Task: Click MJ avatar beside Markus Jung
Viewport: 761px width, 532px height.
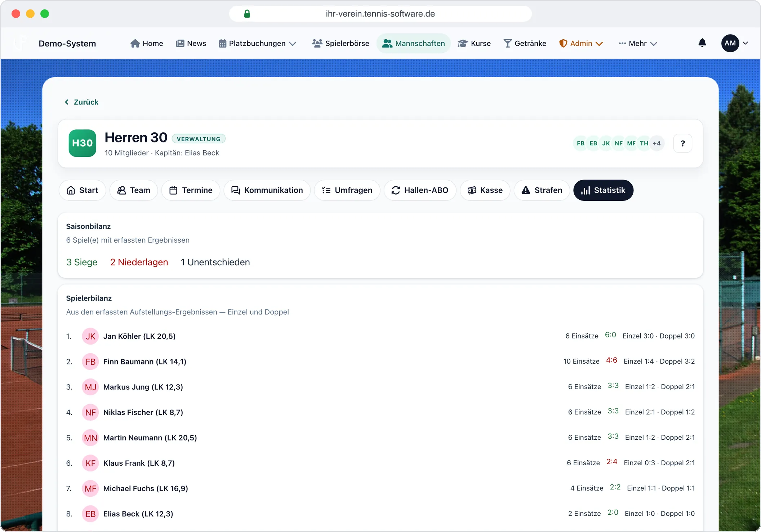Action: (90, 387)
